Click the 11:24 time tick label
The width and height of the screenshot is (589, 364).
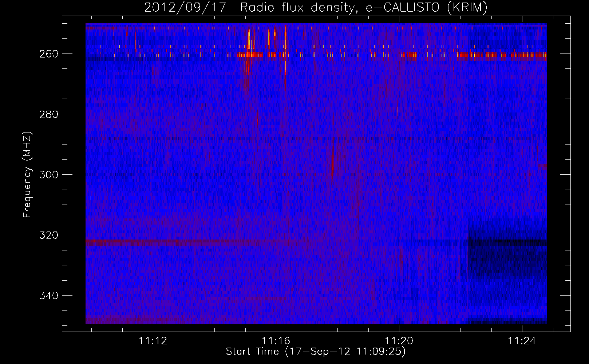point(522,341)
